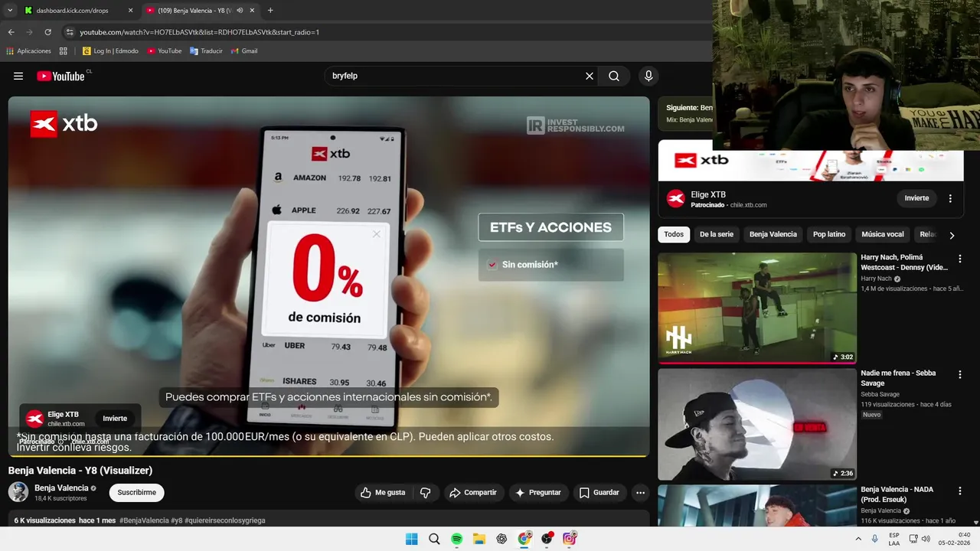Open Windows Start menu

point(411,539)
